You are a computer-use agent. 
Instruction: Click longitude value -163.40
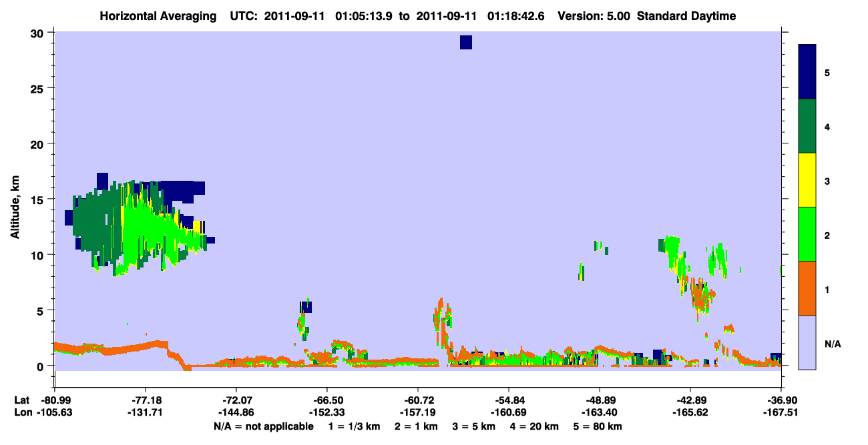(600, 412)
